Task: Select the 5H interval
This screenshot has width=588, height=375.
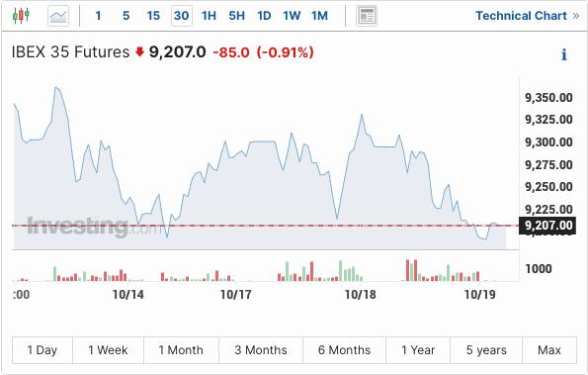Action: (236, 16)
